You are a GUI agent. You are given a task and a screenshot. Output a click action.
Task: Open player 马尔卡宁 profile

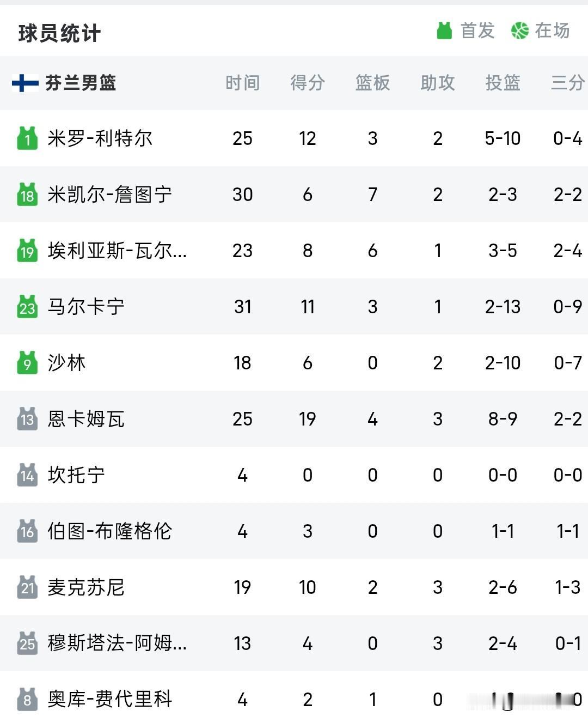click(x=86, y=307)
